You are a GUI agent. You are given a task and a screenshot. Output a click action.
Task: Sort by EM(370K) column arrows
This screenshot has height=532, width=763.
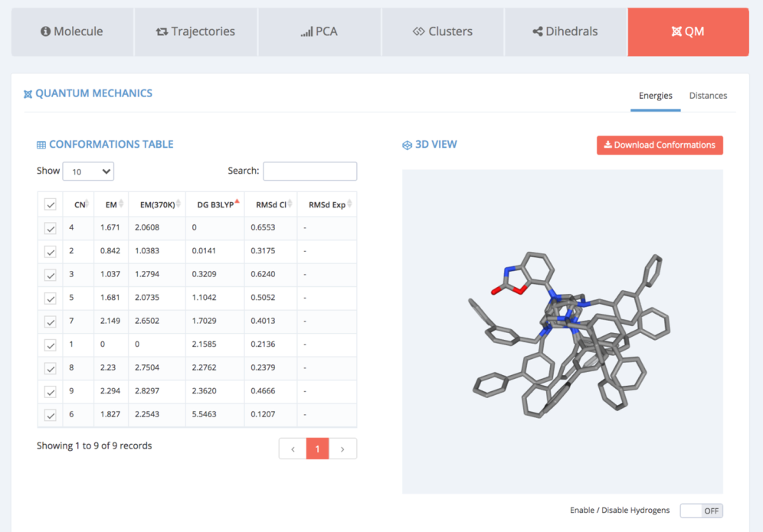tap(178, 204)
